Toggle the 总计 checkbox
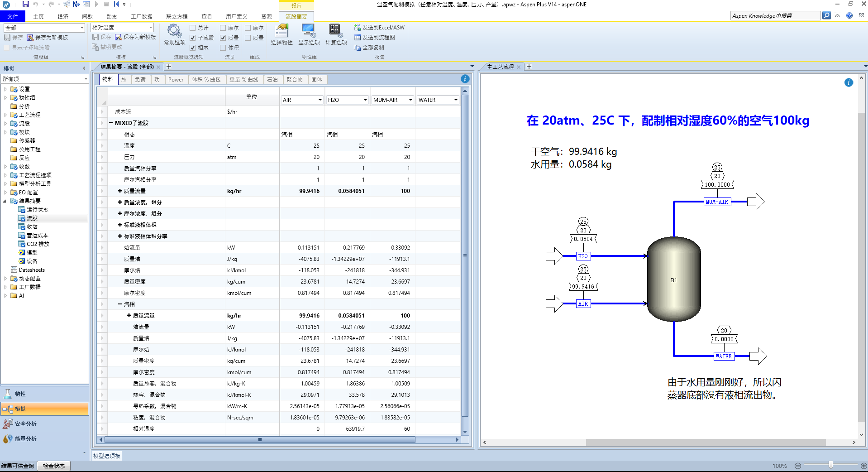This screenshot has height=472, width=868. tap(192, 28)
